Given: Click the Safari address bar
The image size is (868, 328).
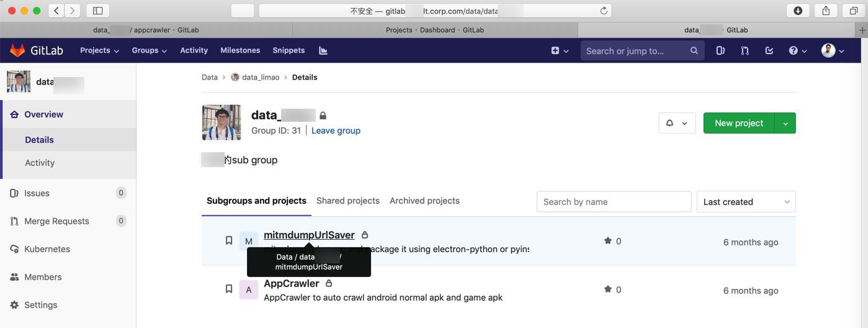Looking at the screenshot, I should pyautogui.click(x=435, y=11).
